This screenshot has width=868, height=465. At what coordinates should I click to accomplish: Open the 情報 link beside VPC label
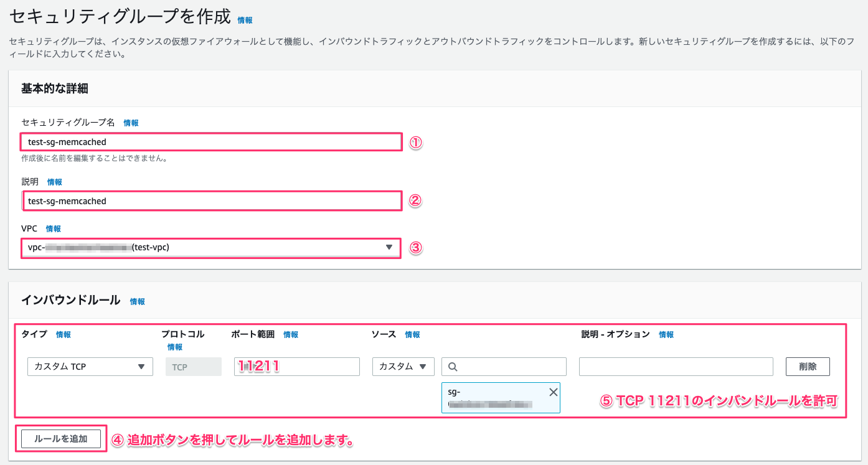click(x=54, y=228)
